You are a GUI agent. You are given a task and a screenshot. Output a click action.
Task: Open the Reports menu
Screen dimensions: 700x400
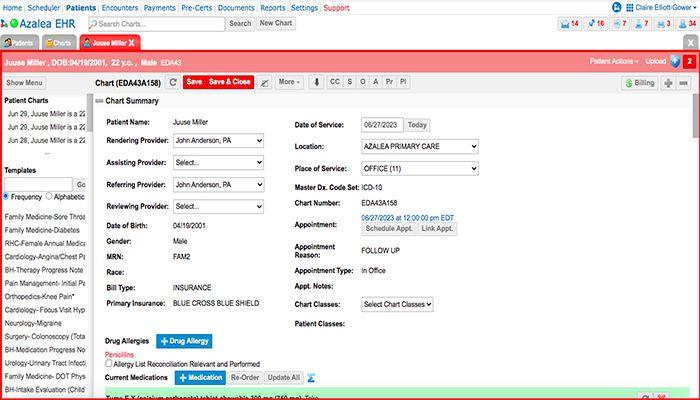pyautogui.click(x=273, y=8)
